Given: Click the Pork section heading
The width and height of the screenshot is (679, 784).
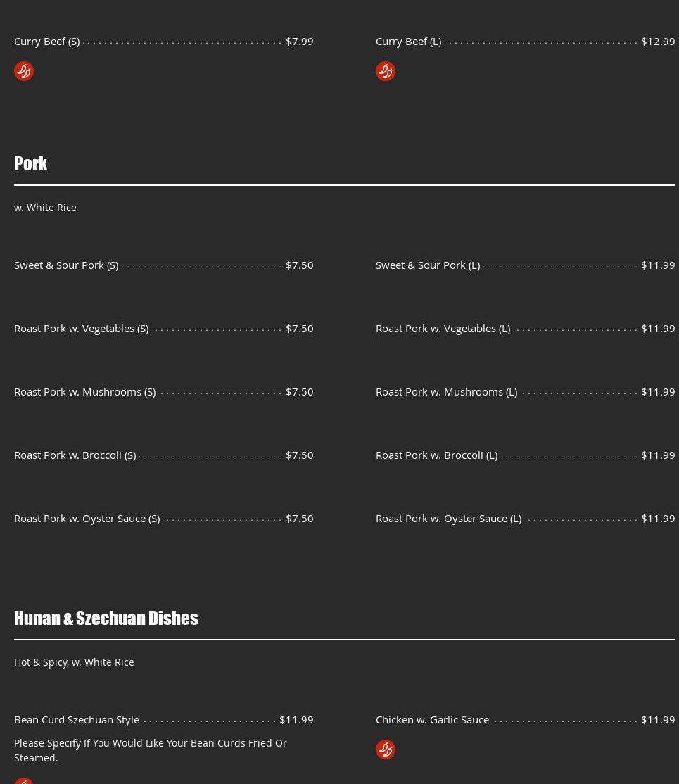Looking at the screenshot, I should tap(31, 163).
